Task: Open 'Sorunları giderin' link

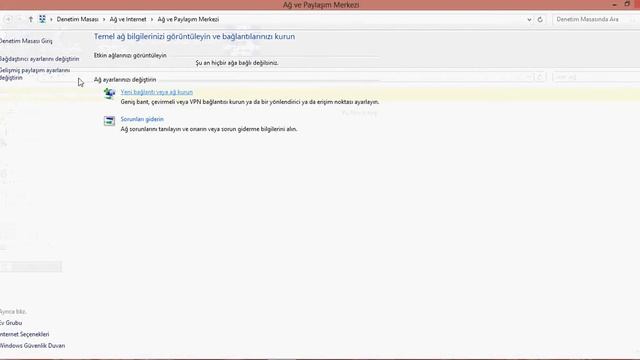Action: pyautogui.click(x=142, y=119)
